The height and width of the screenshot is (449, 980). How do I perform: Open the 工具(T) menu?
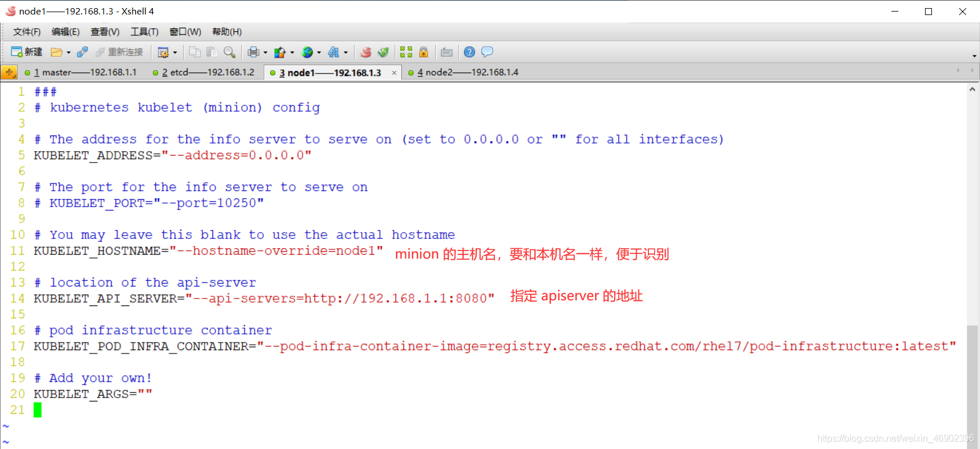[144, 32]
